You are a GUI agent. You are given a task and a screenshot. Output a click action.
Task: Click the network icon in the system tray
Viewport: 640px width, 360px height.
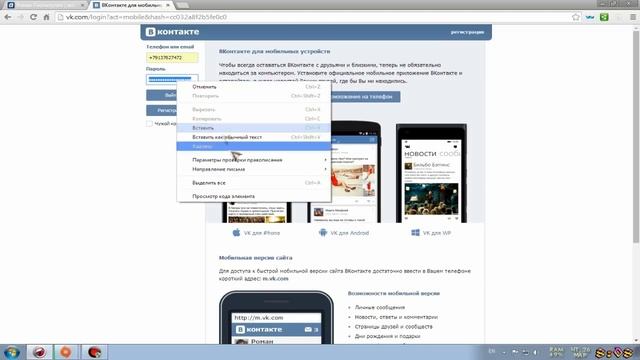pos(525,352)
